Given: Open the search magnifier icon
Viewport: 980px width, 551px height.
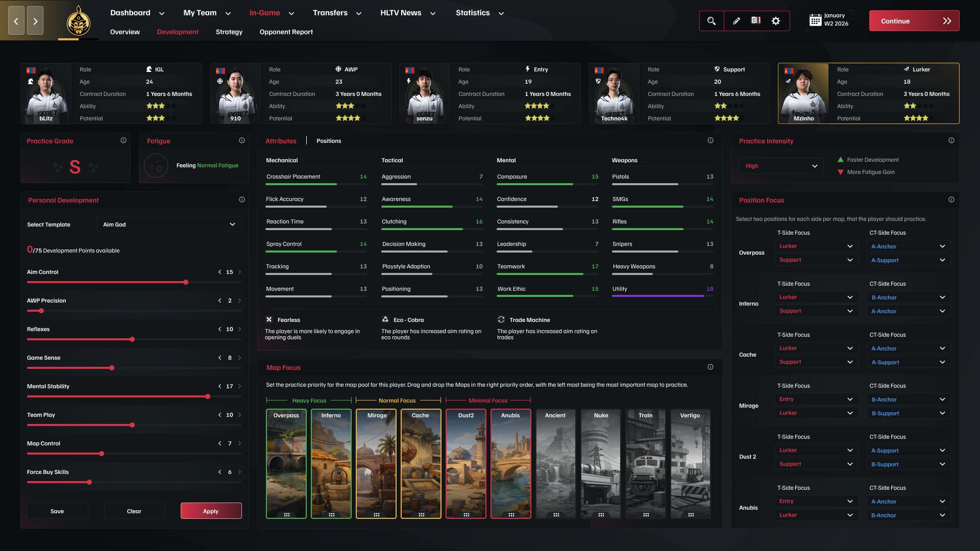Looking at the screenshot, I should click(x=712, y=21).
